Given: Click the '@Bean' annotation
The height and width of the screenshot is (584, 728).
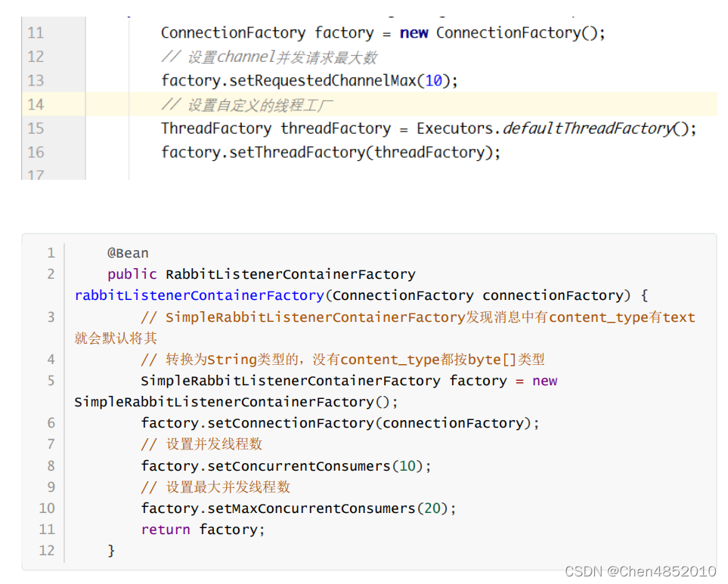Looking at the screenshot, I should click(128, 253).
